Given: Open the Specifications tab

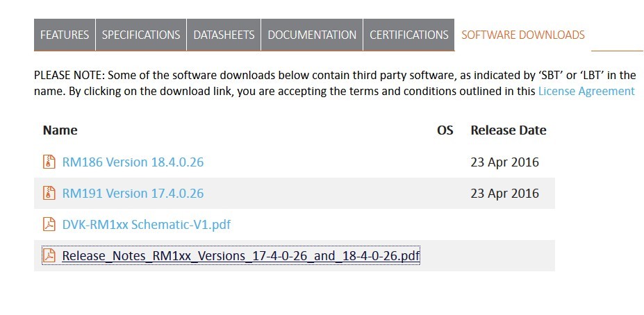Looking at the screenshot, I should click(141, 35).
